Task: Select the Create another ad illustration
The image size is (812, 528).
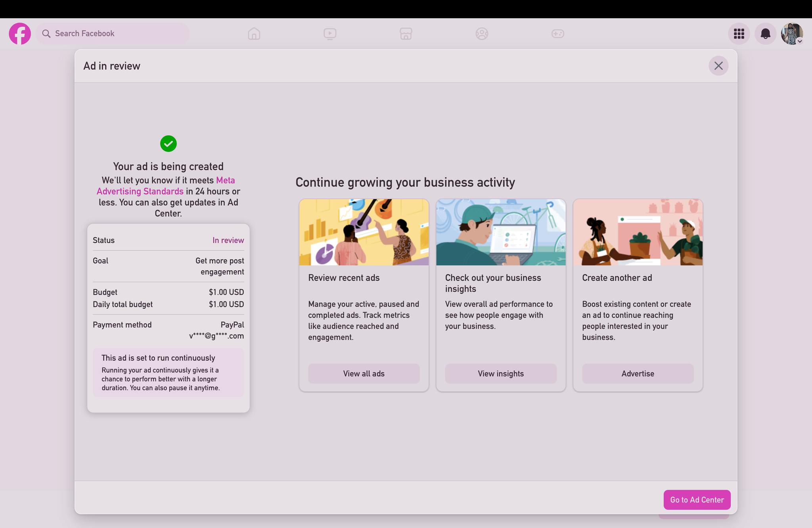Action: [638, 232]
